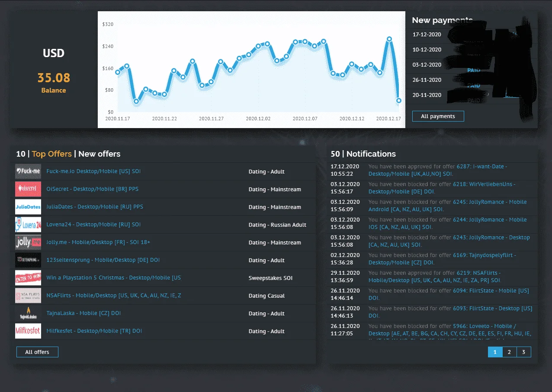
Task: Open JuliaDates Desktop/Mobile [RU] PPS offer
Action: tap(95, 207)
